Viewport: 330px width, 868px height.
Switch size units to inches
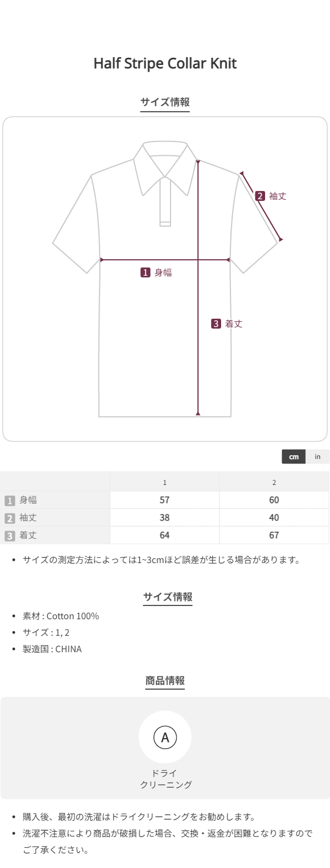(317, 457)
